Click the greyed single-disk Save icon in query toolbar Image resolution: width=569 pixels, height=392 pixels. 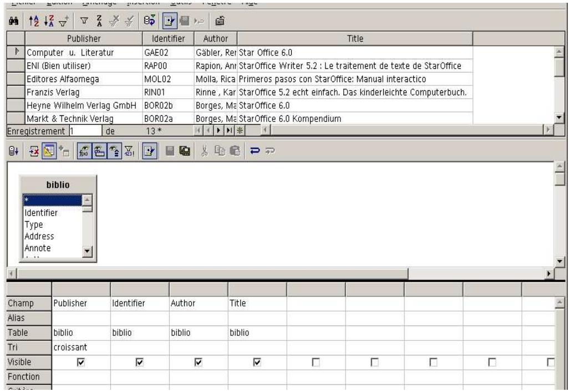tap(170, 151)
